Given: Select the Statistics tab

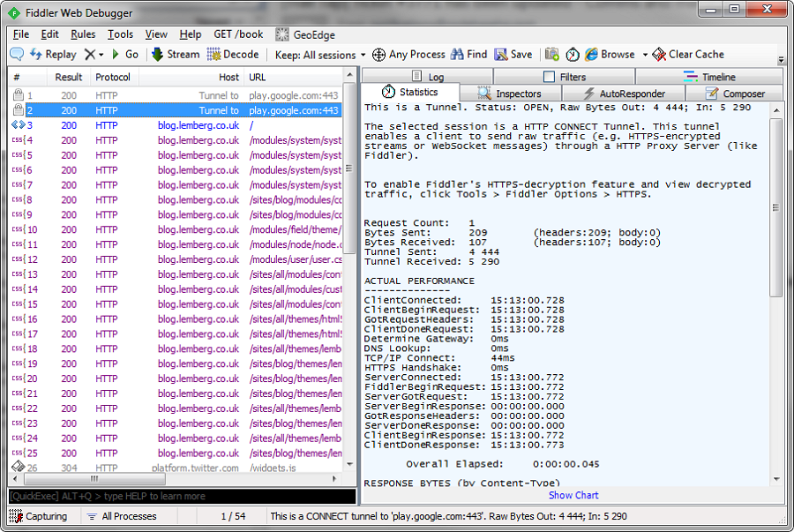Looking at the screenshot, I should coord(409,92).
